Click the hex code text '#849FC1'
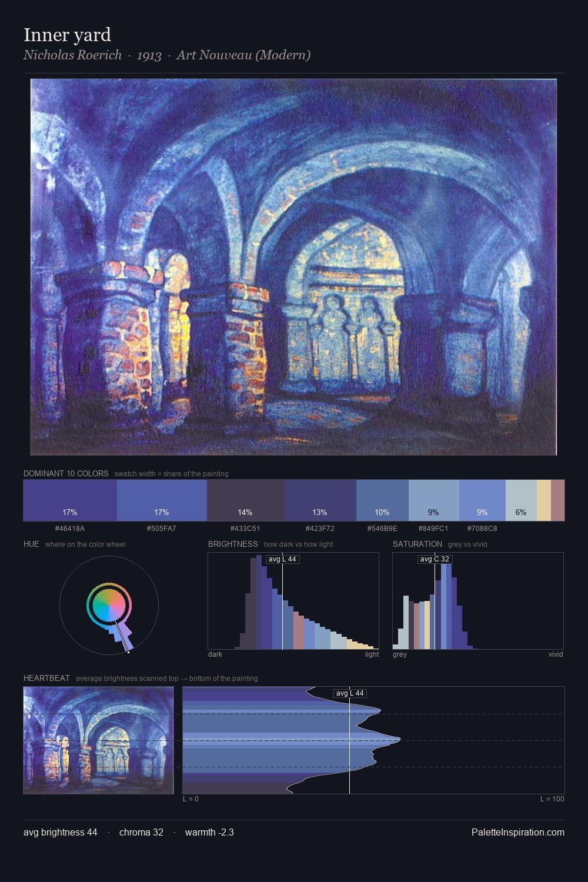 (433, 529)
